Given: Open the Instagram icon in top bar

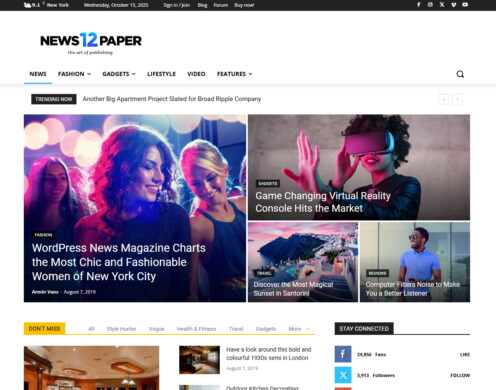Looking at the screenshot, I should (x=430, y=5).
